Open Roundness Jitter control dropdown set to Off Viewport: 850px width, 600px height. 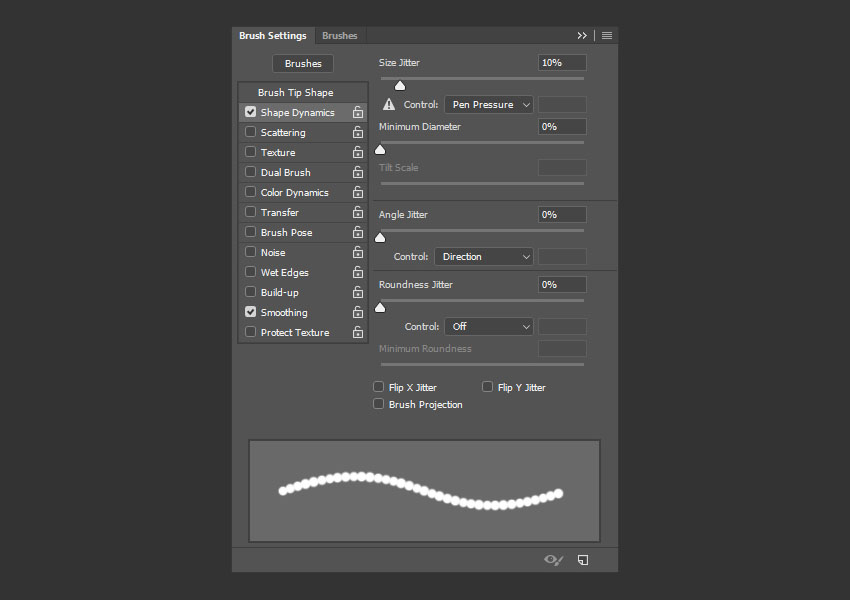tap(483, 327)
